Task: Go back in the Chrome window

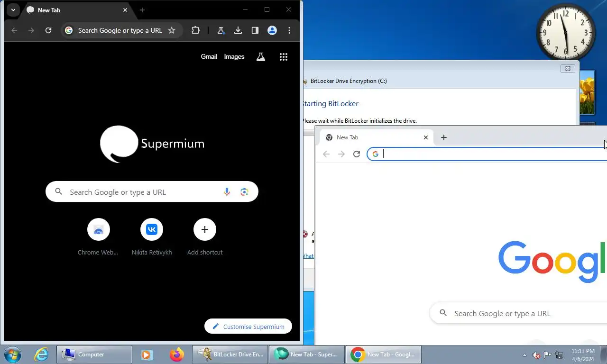Action: pos(326,154)
